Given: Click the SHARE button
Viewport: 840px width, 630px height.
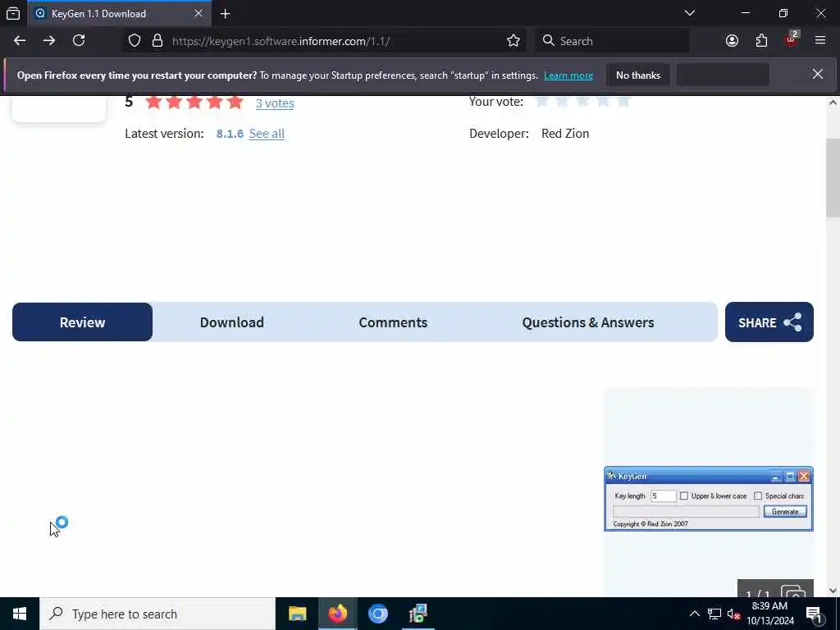Looking at the screenshot, I should point(769,322).
